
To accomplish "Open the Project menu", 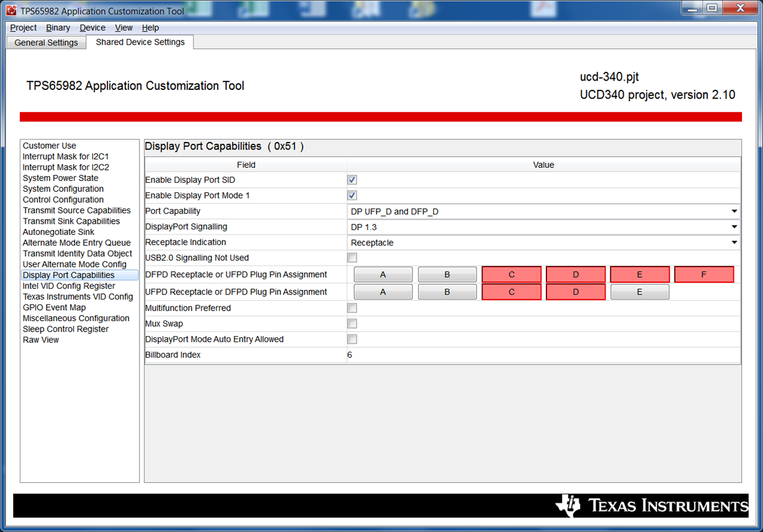I will pos(24,28).
